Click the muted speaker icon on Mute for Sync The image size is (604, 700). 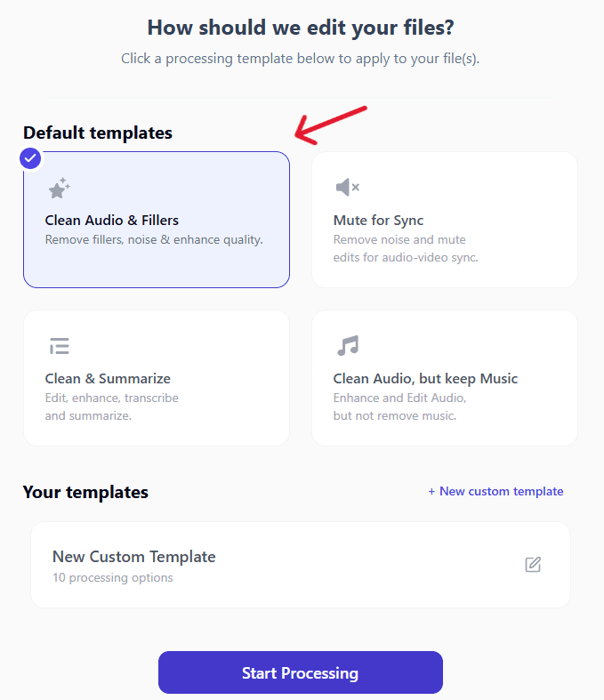pyautogui.click(x=348, y=187)
